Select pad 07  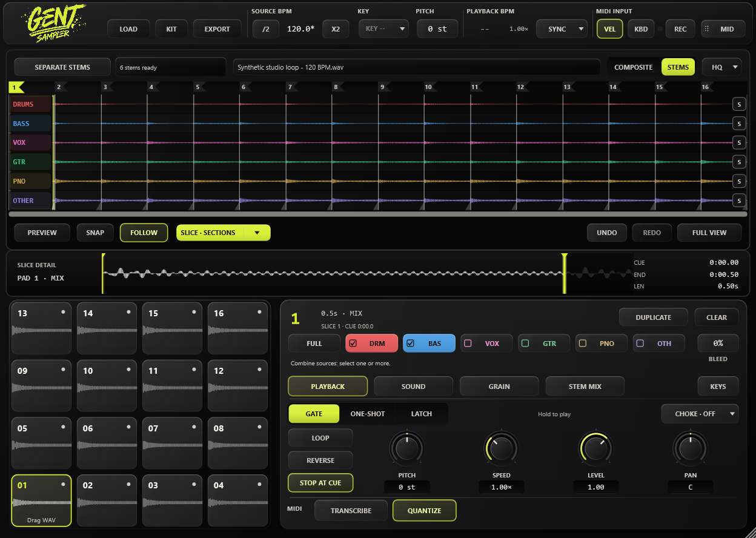(172, 443)
